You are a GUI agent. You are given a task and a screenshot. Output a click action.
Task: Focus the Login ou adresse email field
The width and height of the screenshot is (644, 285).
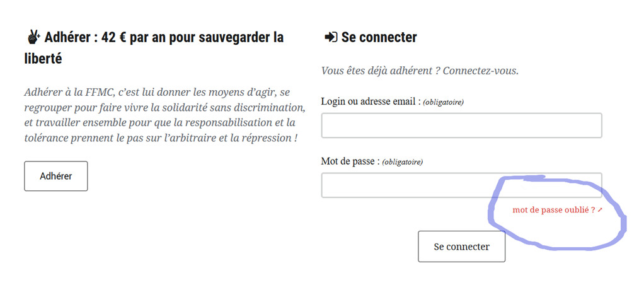tap(462, 125)
